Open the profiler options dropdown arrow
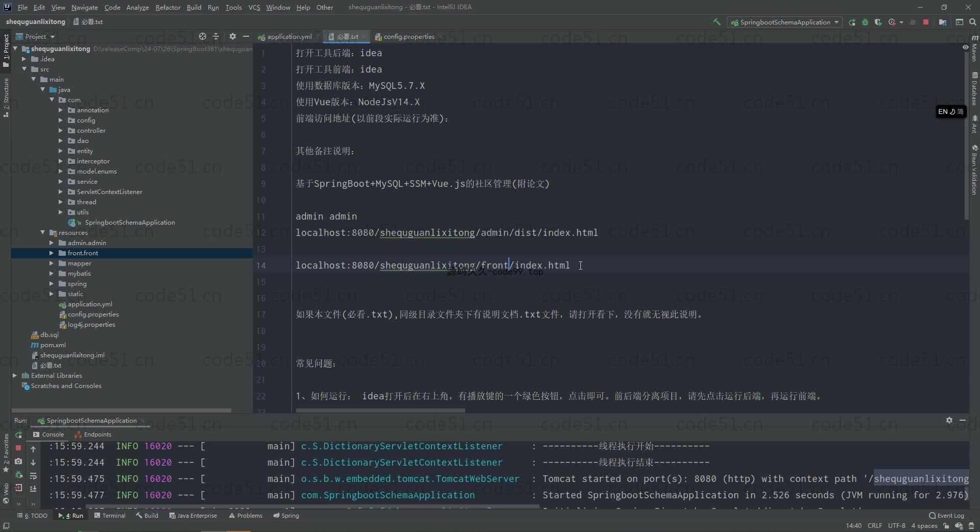Screen dimensions: 980x532 [x=901, y=22]
